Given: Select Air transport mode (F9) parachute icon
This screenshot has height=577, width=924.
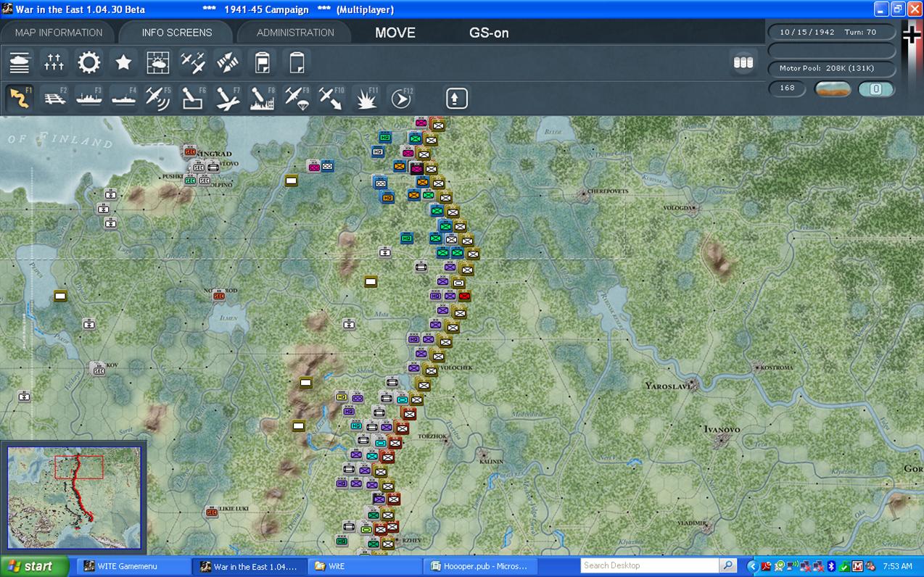Looking at the screenshot, I should tap(297, 98).
